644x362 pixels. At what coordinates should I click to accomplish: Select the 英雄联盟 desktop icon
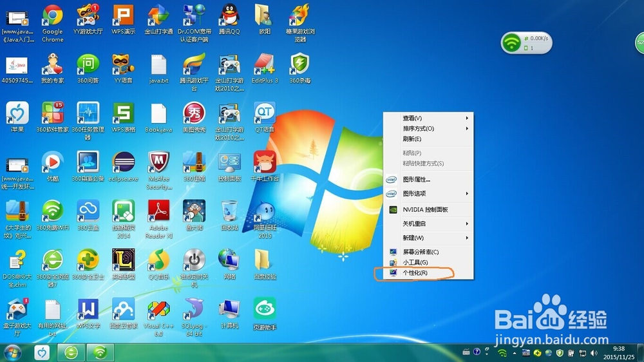pos(123,264)
